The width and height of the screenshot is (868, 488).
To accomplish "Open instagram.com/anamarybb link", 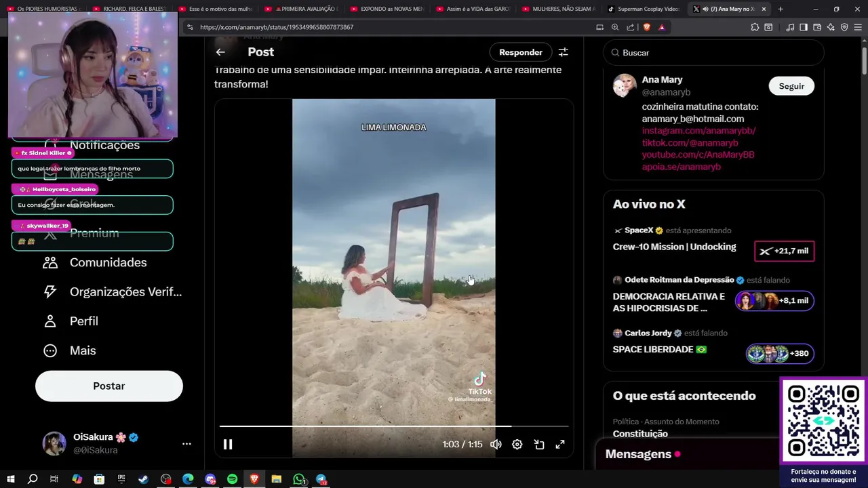I will point(698,131).
